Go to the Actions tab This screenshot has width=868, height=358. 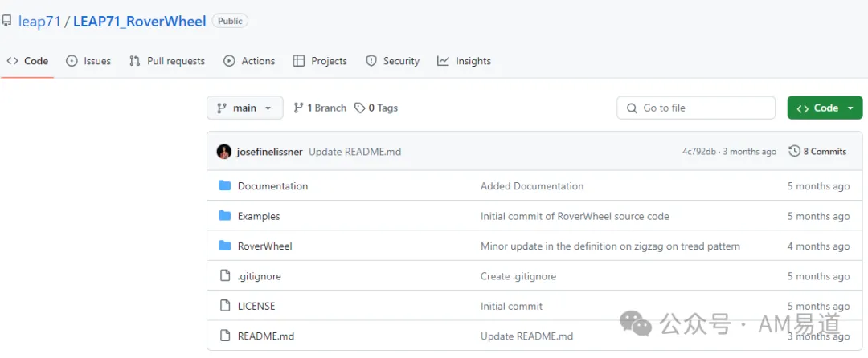click(249, 61)
